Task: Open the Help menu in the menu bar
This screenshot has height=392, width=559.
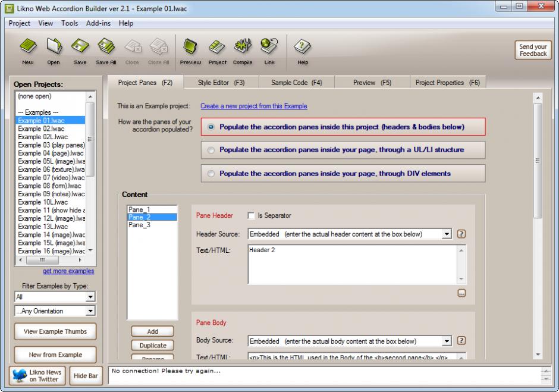Action: 126,23
